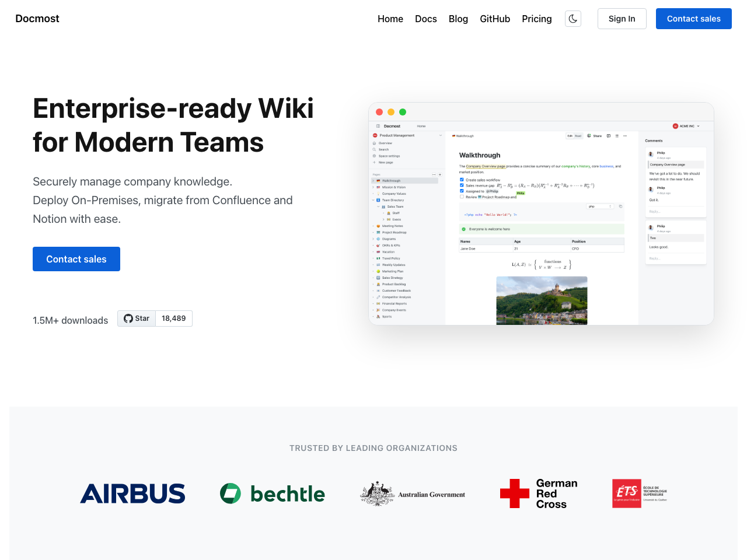Click the copy icon on code block
Viewport: 747px width, 560px height.
[x=620, y=206]
